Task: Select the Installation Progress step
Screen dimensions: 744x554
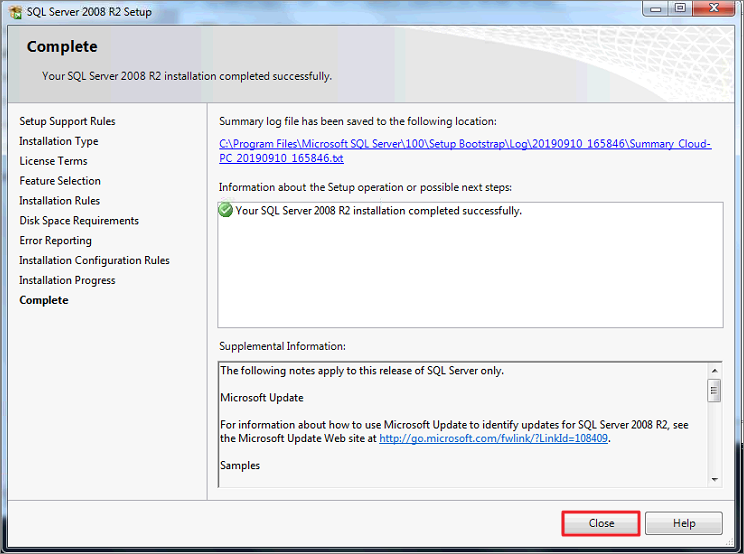Action: coord(67,280)
